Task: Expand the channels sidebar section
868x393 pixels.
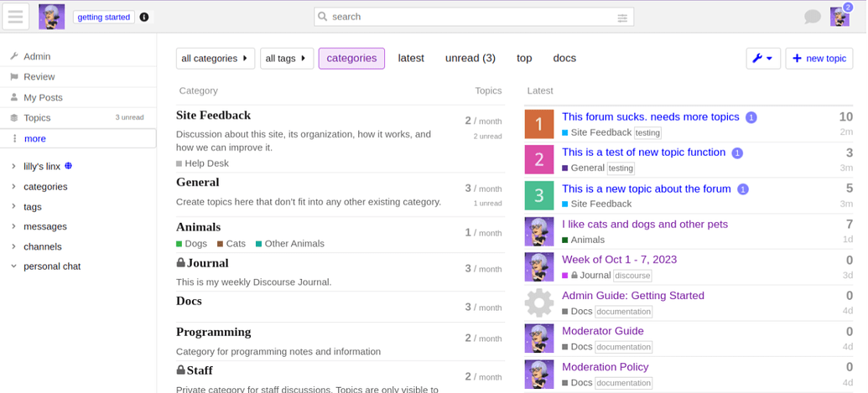Action: (13, 246)
